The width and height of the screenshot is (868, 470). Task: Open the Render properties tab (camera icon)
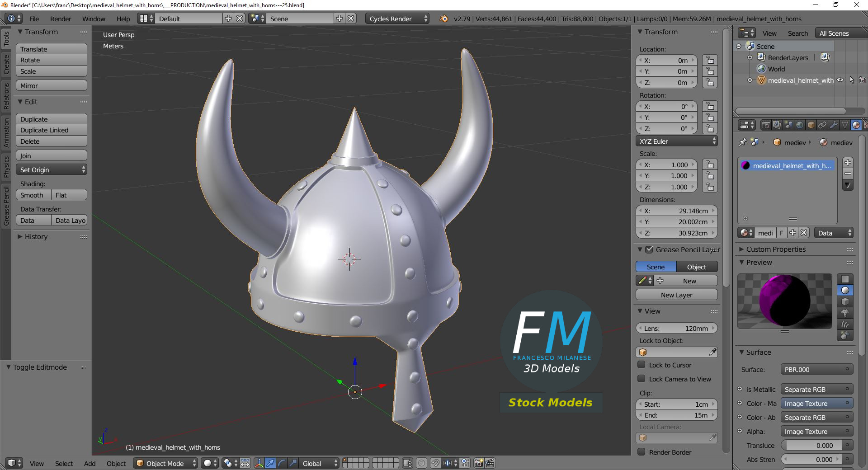point(765,125)
